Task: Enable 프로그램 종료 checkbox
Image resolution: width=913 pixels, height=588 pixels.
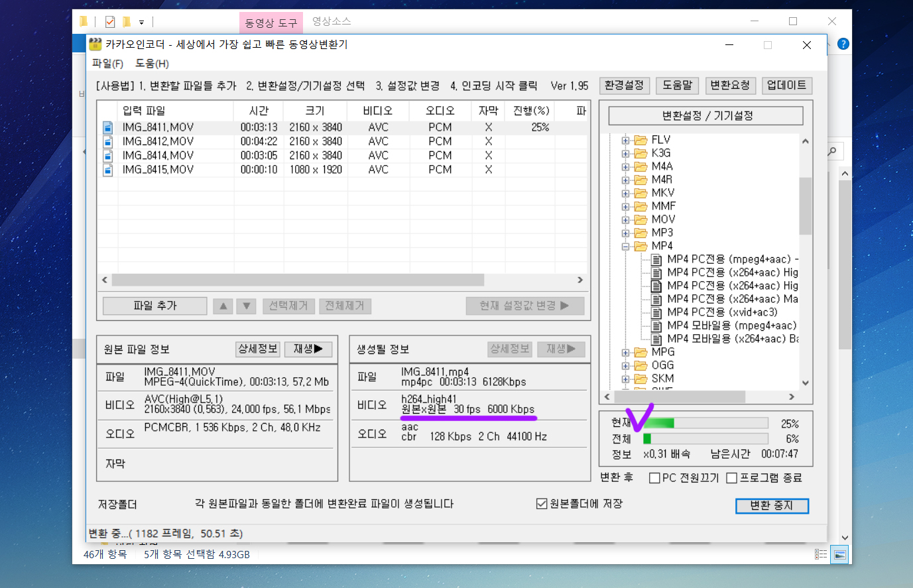Action: (732, 478)
